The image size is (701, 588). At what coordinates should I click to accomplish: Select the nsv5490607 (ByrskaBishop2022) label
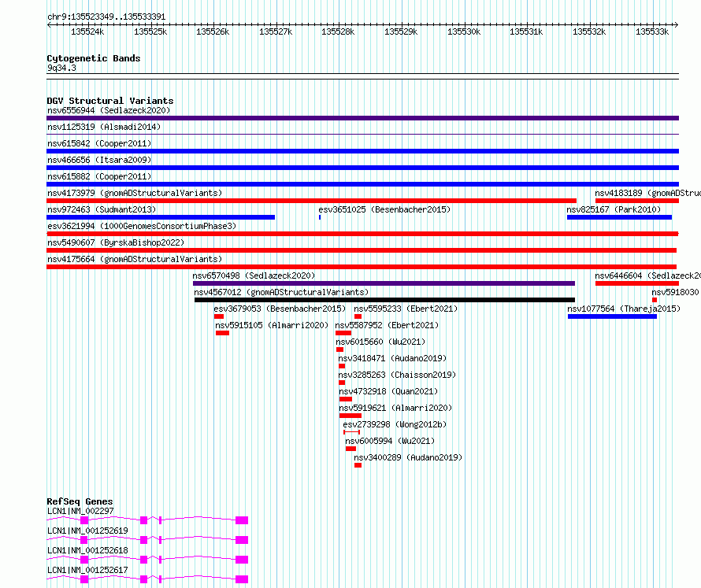[x=116, y=242]
